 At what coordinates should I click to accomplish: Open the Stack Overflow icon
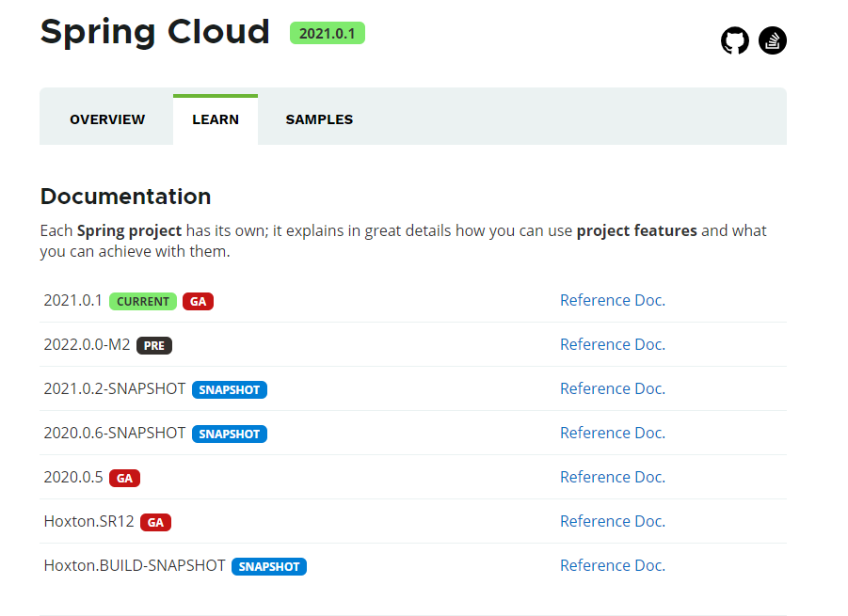pos(773,40)
